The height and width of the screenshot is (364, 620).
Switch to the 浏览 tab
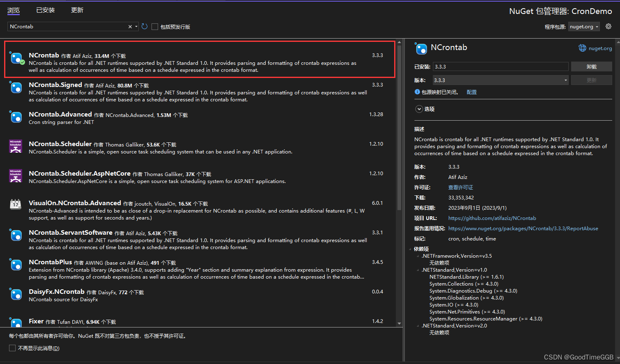coord(14,10)
